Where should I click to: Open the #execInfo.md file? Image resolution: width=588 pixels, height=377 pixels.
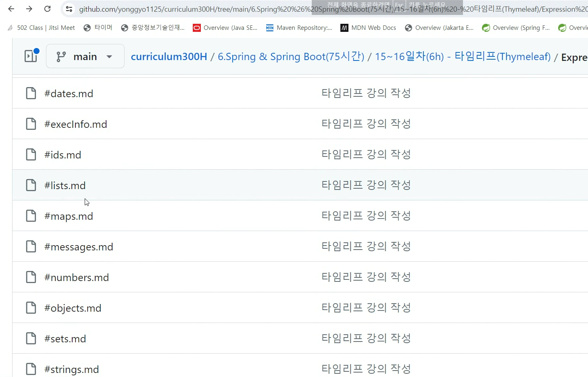click(76, 124)
